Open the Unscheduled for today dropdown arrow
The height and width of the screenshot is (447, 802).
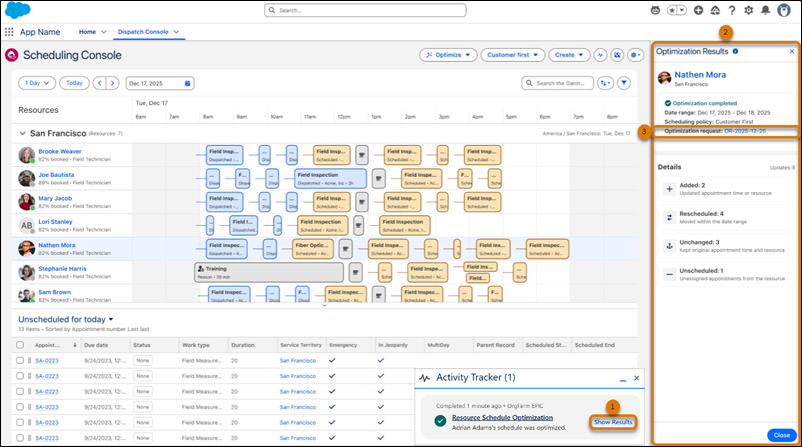(x=111, y=320)
